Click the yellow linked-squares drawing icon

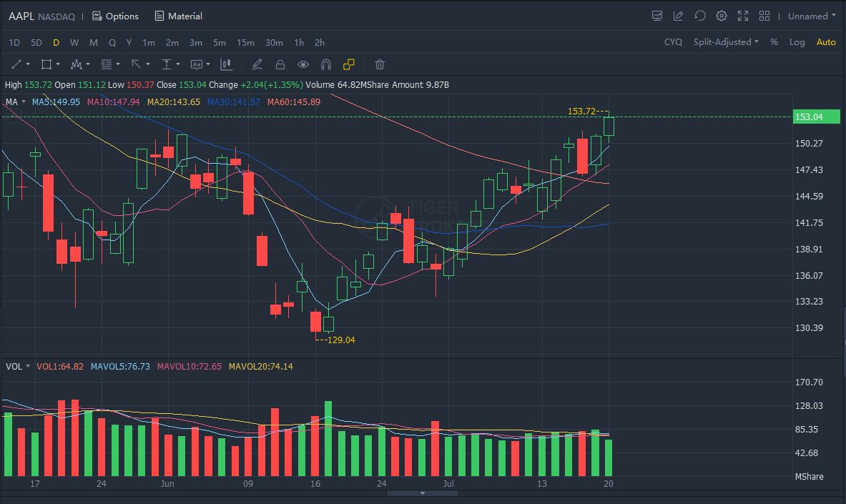[x=349, y=65]
